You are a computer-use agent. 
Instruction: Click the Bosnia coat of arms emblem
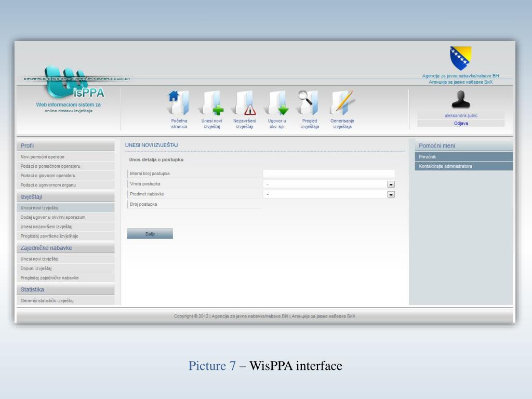(460, 58)
